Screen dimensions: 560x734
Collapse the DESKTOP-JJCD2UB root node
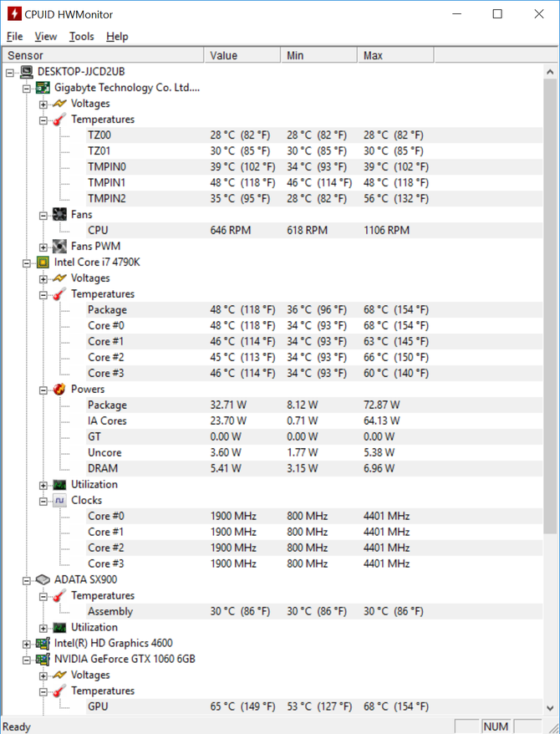point(10,73)
